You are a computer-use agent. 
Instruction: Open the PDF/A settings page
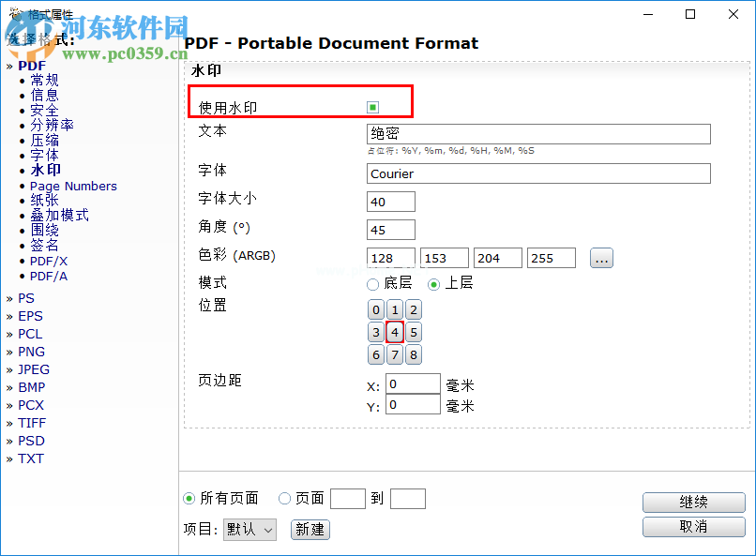click(x=49, y=276)
